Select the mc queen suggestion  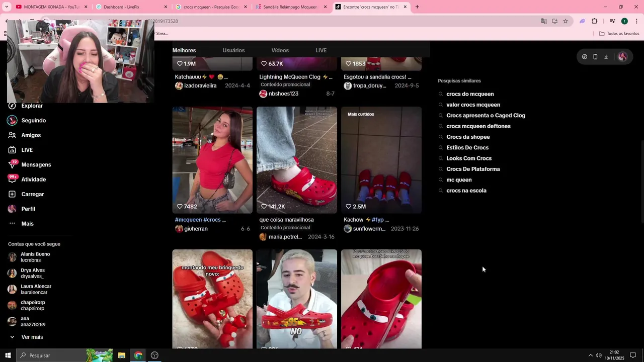coord(459,179)
